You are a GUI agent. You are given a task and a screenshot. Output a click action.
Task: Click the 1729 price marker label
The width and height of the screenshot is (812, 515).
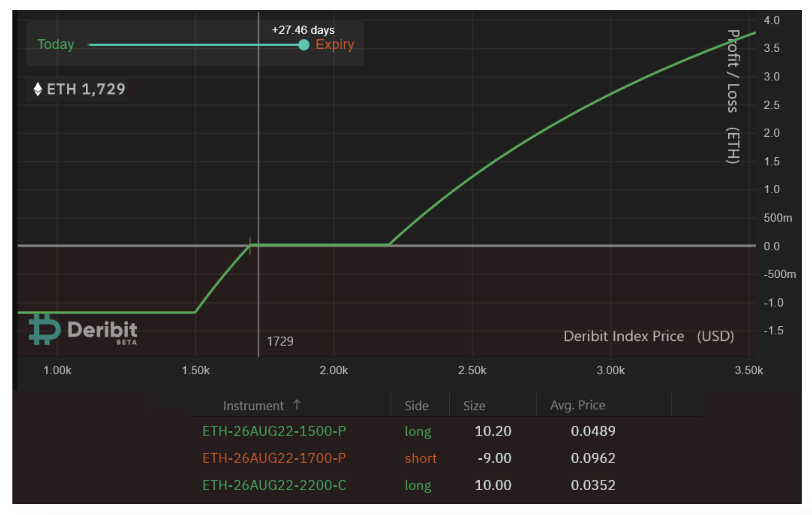(280, 341)
